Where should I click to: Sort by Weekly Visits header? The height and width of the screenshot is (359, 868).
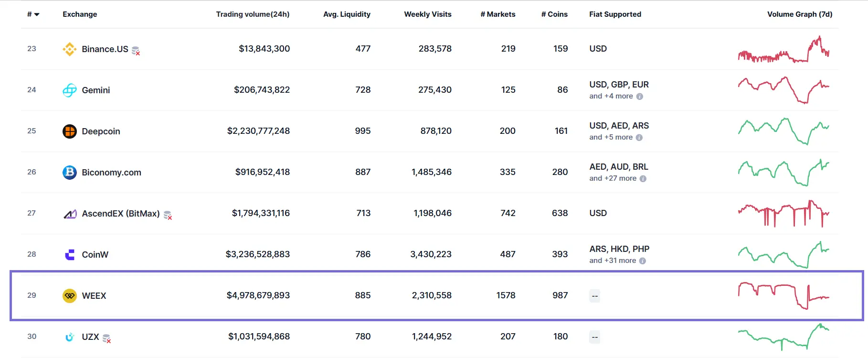tap(428, 14)
